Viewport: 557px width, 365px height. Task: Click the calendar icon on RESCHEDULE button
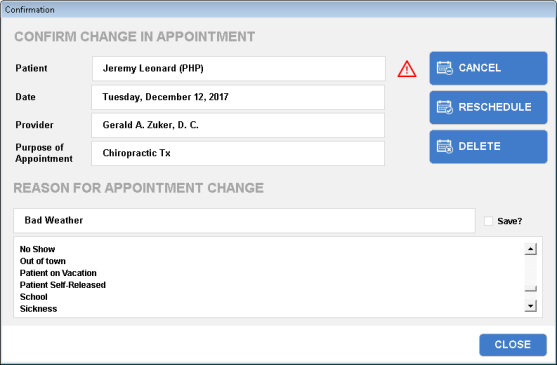point(444,107)
